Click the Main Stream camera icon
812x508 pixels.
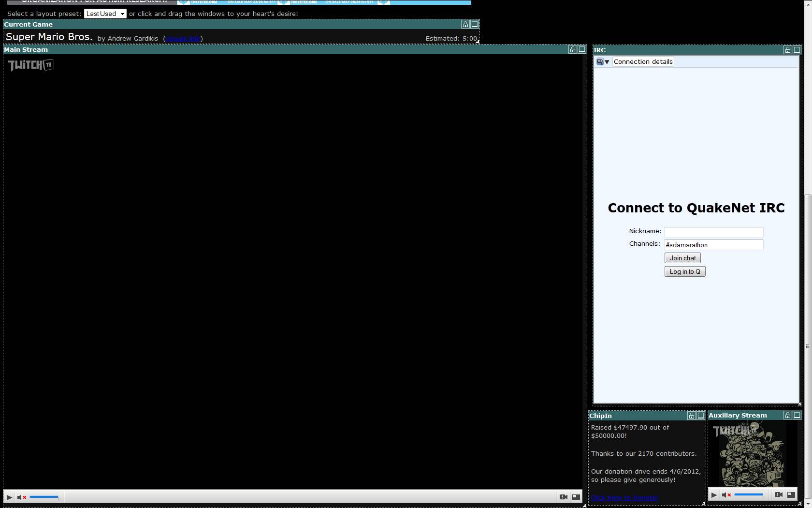coord(563,497)
